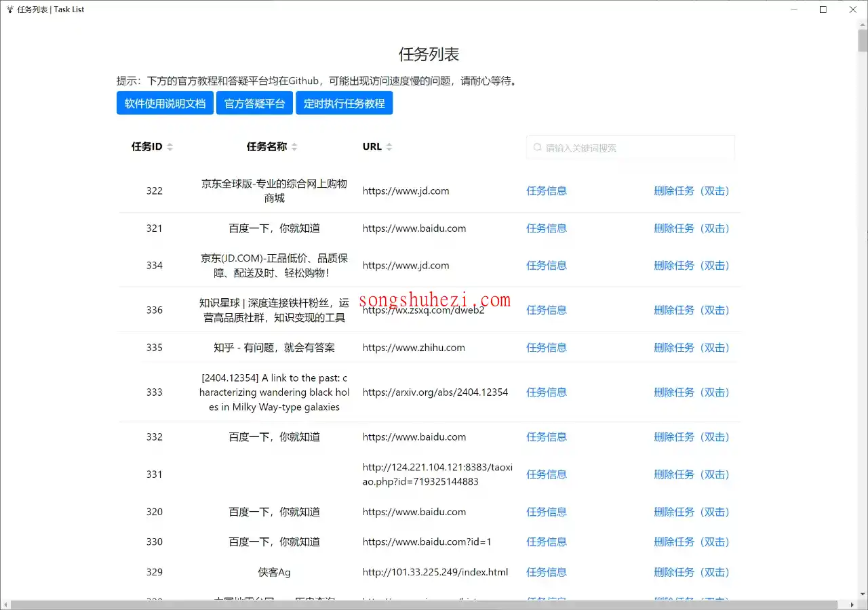Maximize the Task List window
868x610 pixels.
click(823, 9)
